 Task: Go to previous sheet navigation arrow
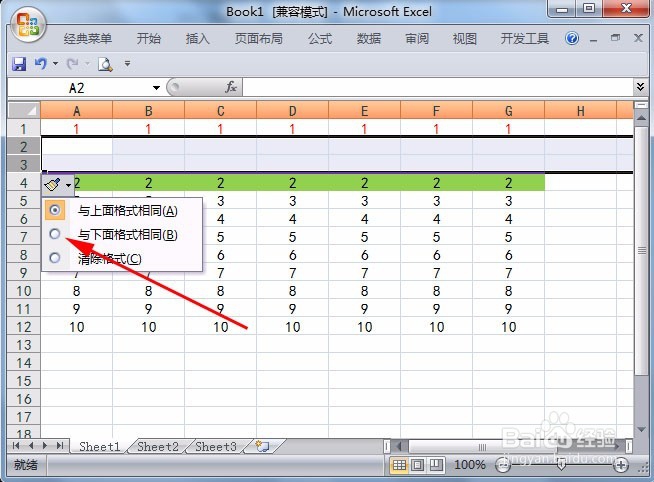pos(31,446)
